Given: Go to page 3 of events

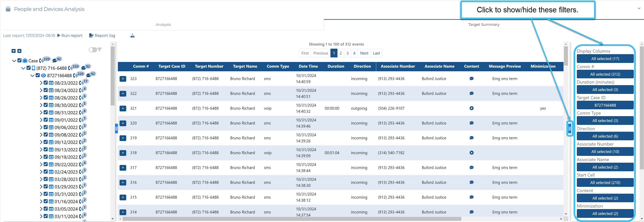Looking at the screenshot, I should click(347, 53).
